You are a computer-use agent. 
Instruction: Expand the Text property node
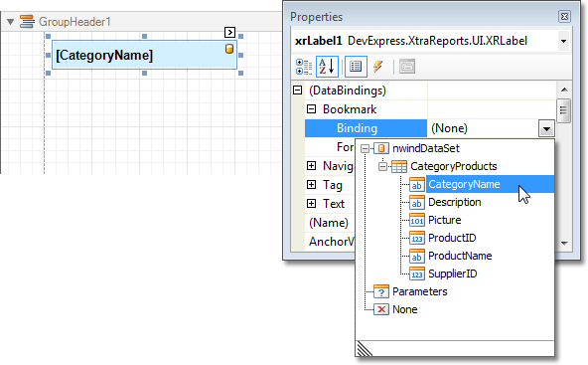pos(311,204)
